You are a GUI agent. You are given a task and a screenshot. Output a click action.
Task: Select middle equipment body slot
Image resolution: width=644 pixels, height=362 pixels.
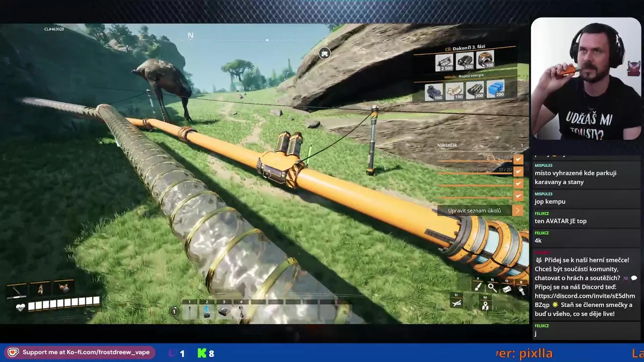40,289
